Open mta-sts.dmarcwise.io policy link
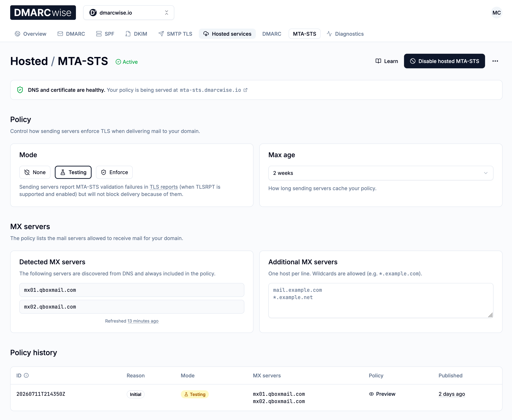This screenshot has height=420, width=512. pos(210,90)
